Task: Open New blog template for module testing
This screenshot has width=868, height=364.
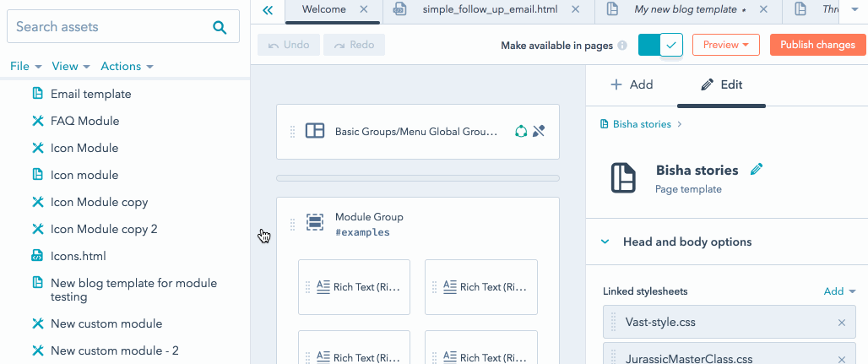Action: point(133,290)
